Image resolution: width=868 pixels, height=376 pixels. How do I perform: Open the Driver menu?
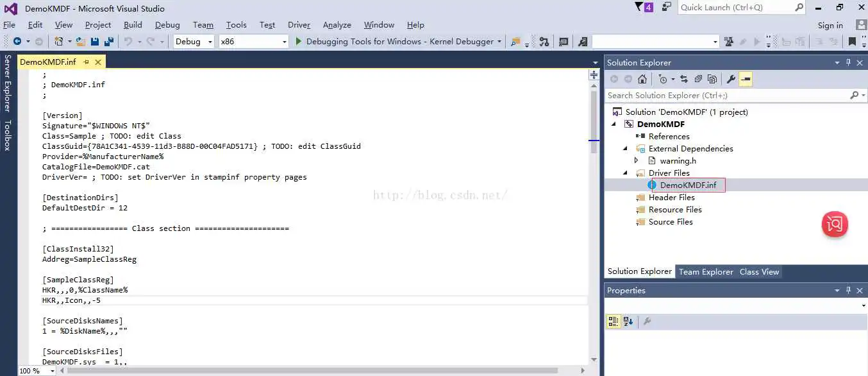coord(299,25)
